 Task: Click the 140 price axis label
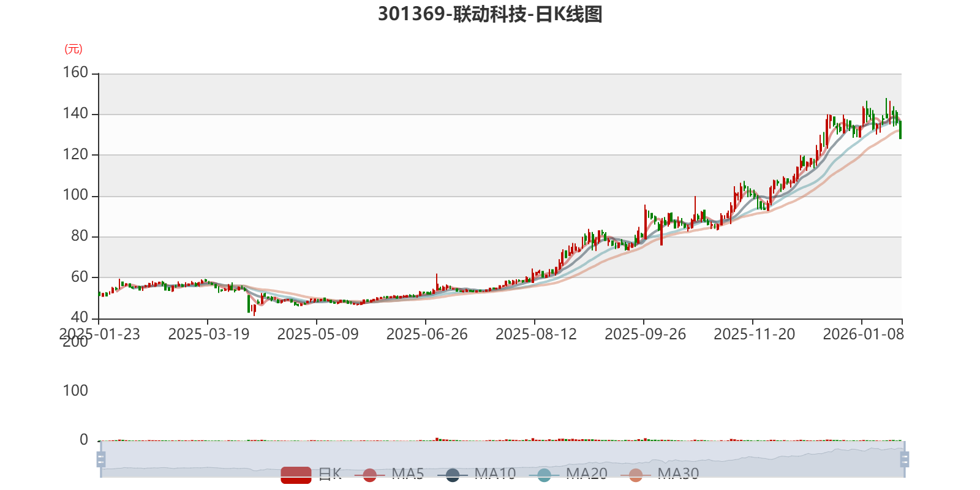point(75,113)
